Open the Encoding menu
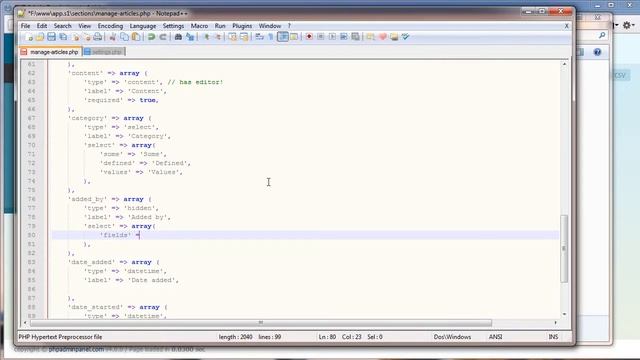Screen dimensions: 640x360 click(x=110, y=26)
